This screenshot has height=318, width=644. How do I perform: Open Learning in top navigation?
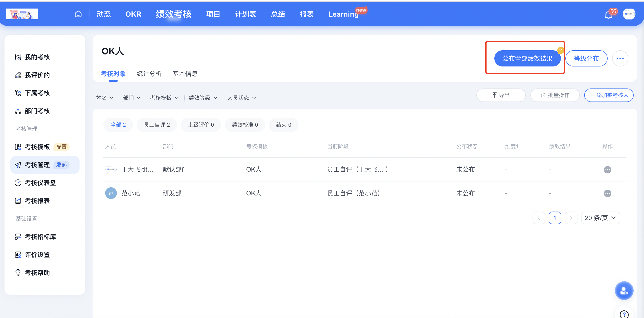(x=344, y=14)
